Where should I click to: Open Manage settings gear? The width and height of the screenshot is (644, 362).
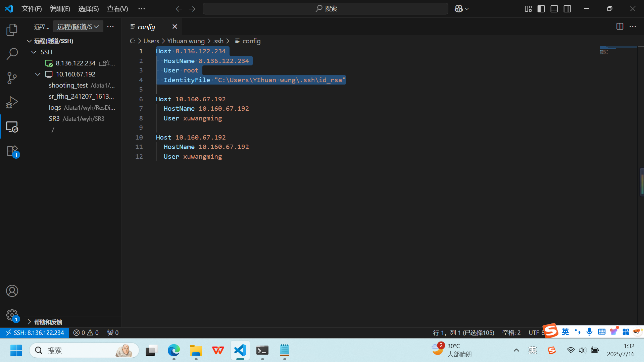pyautogui.click(x=12, y=315)
